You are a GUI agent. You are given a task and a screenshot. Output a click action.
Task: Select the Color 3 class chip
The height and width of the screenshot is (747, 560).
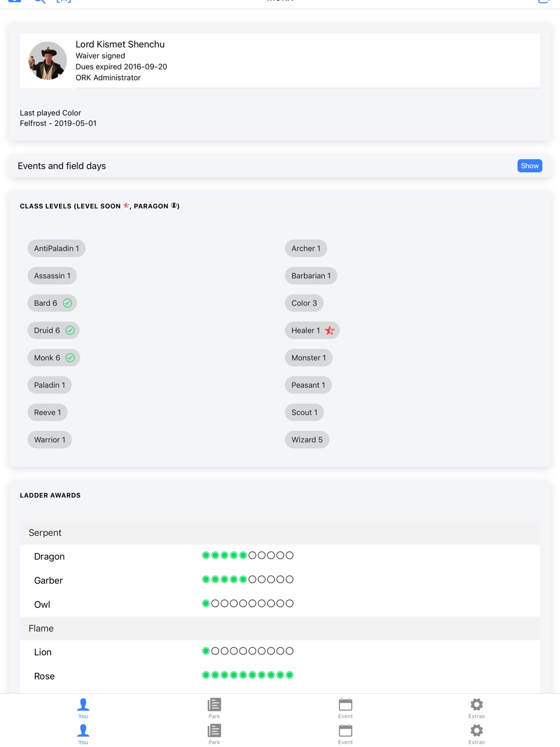pyautogui.click(x=304, y=303)
